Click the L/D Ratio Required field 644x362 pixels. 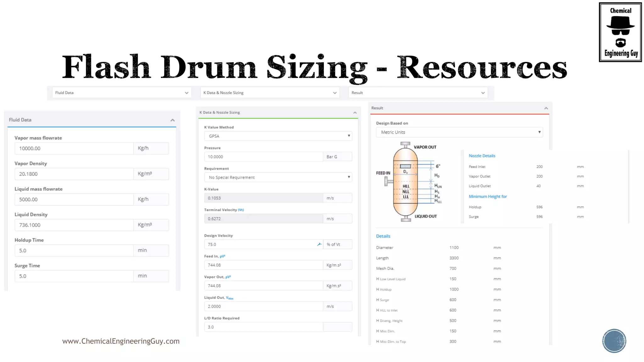(264, 327)
